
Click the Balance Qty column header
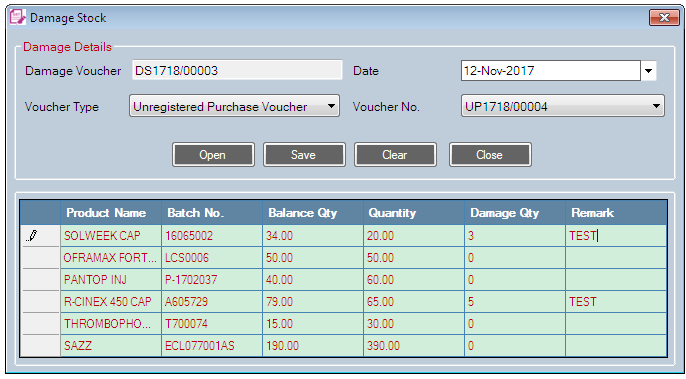(313, 213)
